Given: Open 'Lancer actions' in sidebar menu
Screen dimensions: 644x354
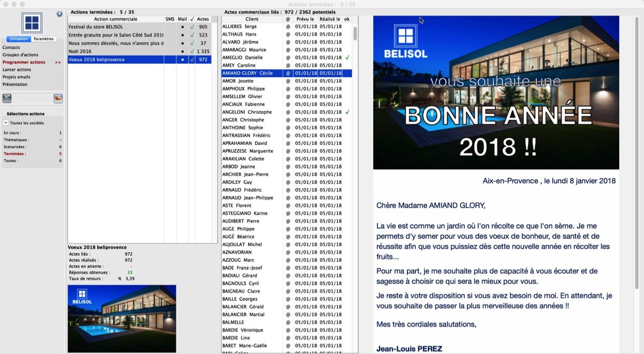Looking at the screenshot, I should pyautogui.click(x=17, y=70).
